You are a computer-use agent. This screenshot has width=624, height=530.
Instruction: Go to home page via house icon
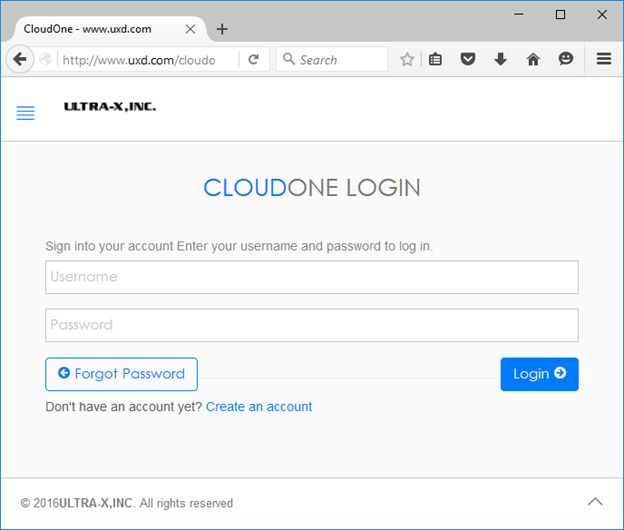(533, 59)
